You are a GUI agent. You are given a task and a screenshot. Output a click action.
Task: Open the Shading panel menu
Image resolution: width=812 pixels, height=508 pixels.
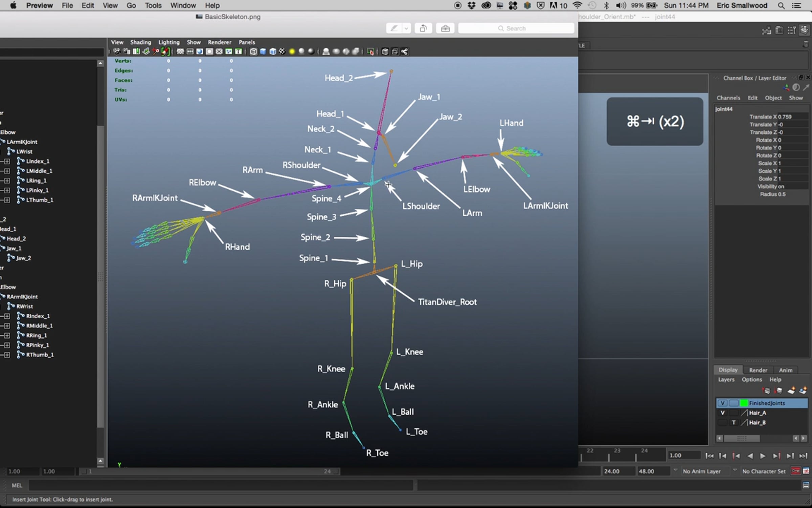coord(140,42)
